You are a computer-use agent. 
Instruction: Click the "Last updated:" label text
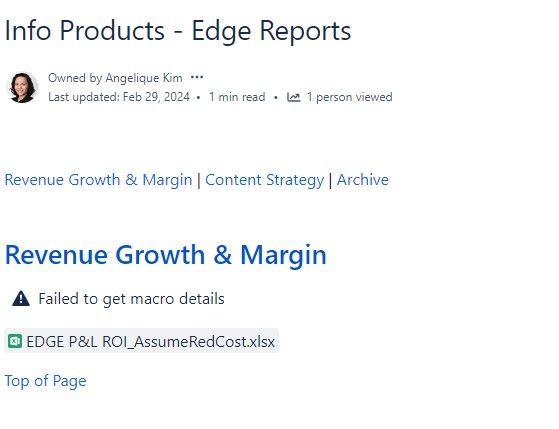84,97
